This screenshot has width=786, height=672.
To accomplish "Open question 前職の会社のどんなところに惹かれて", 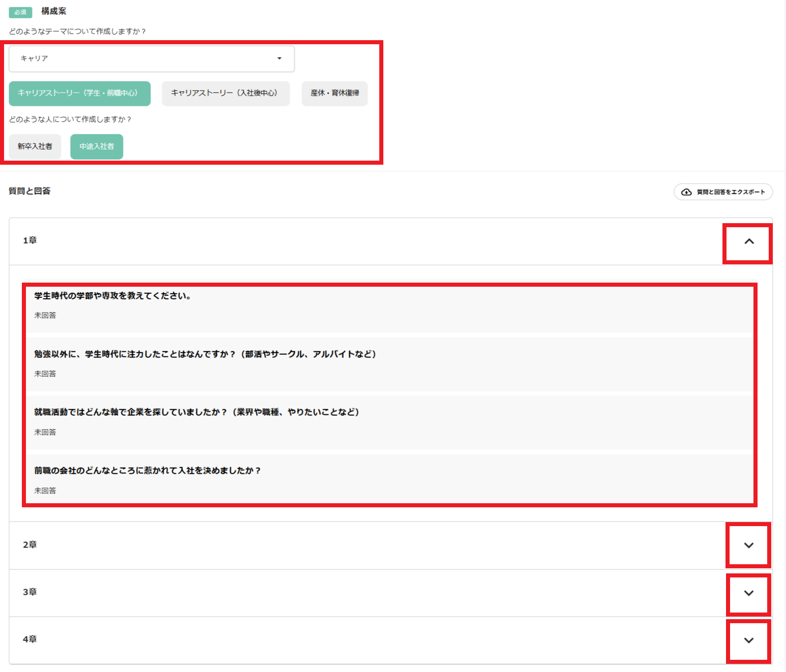I will 389,479.
